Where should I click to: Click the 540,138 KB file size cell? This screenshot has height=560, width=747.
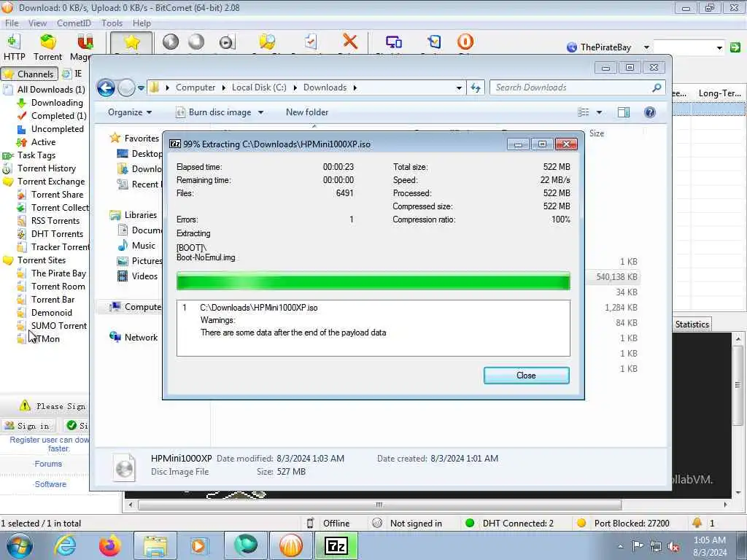pyautogui.click(x=616, y=276)
